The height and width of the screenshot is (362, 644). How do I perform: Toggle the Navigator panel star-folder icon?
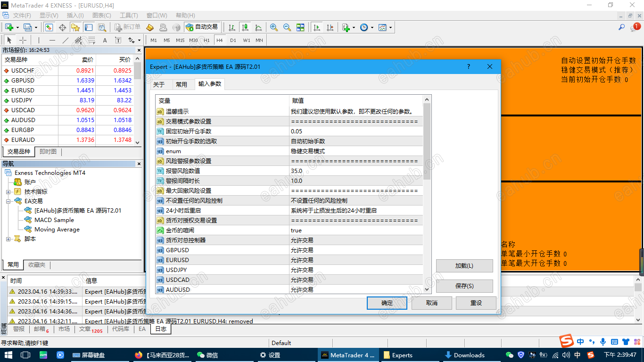tap(76, 27)
